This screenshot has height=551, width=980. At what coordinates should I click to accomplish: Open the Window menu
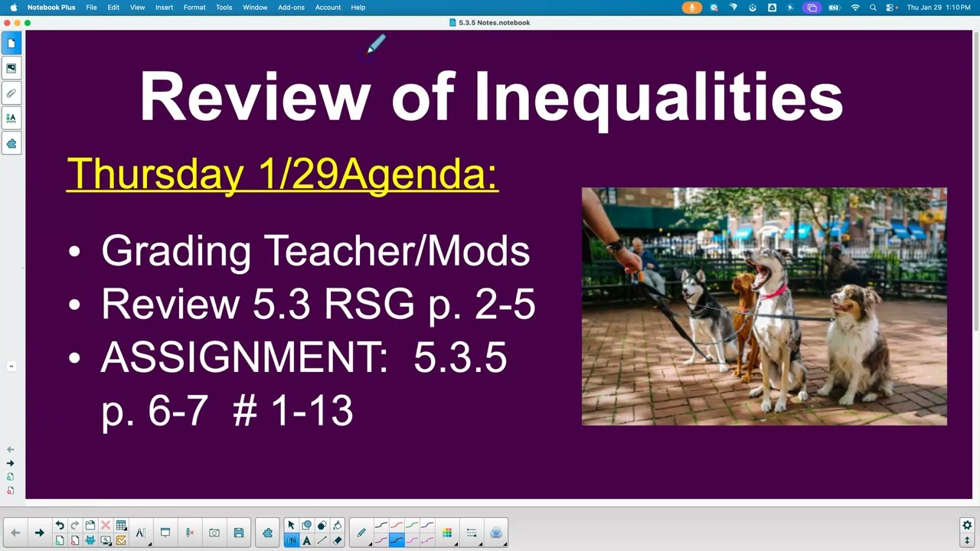point(255,7)
